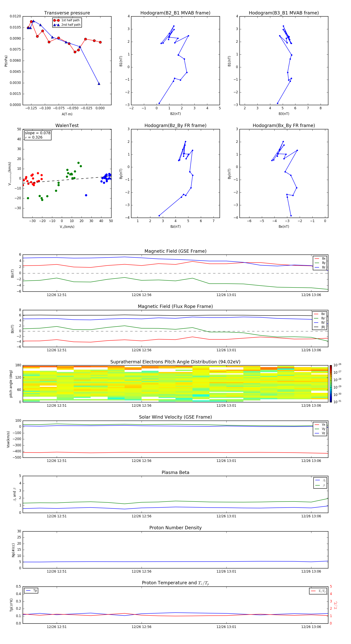Click the Vz legend entry
This screenshot has width=351, height=644.
point(320,433)
